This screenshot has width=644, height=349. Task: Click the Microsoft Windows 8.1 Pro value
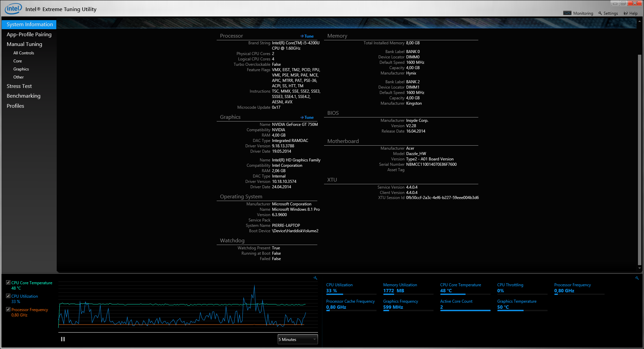tap(296, 209)
